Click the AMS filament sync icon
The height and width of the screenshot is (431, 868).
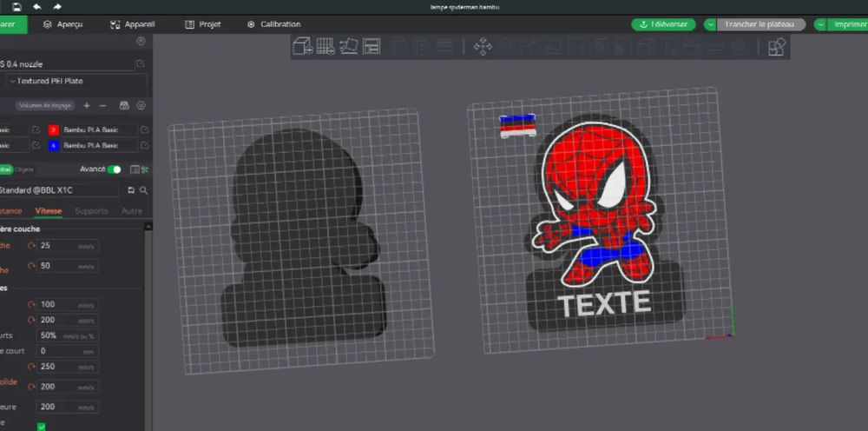pos(124,105)
